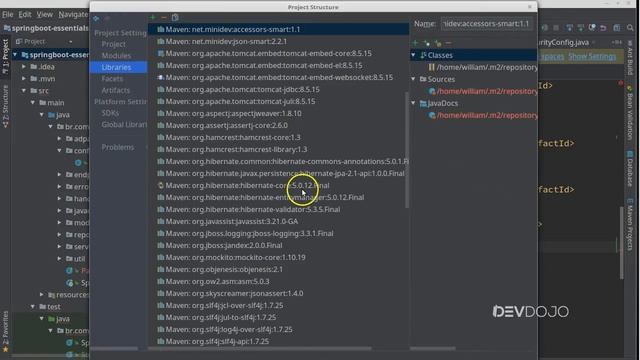
Task: Edit the library Name field
Action: (487, 24)
